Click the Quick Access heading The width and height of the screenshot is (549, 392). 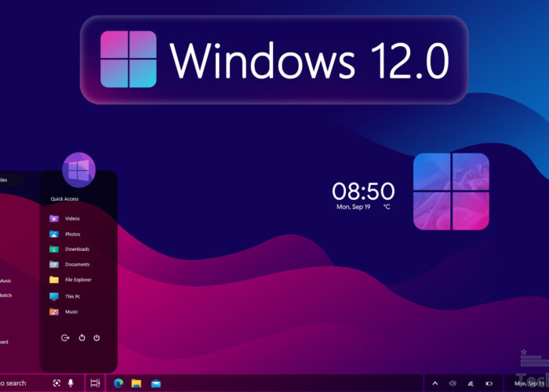pyautogui.click(x=64, y=199)
